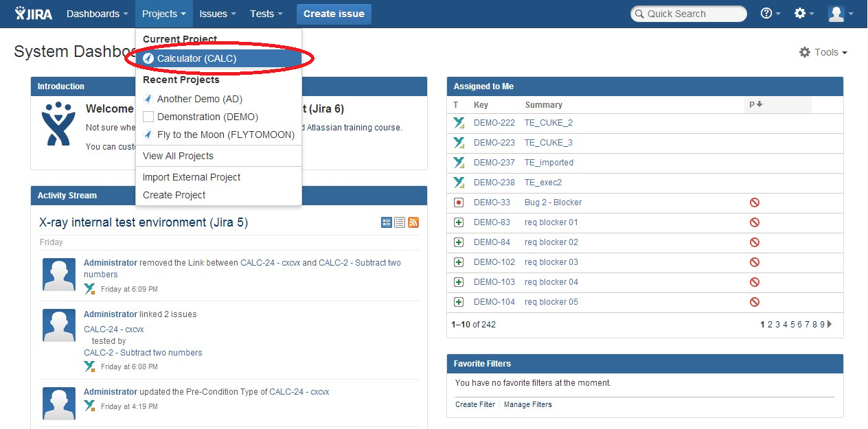Click the Tools gear icon
Screen dimensions: 868x429
[805, 52]
